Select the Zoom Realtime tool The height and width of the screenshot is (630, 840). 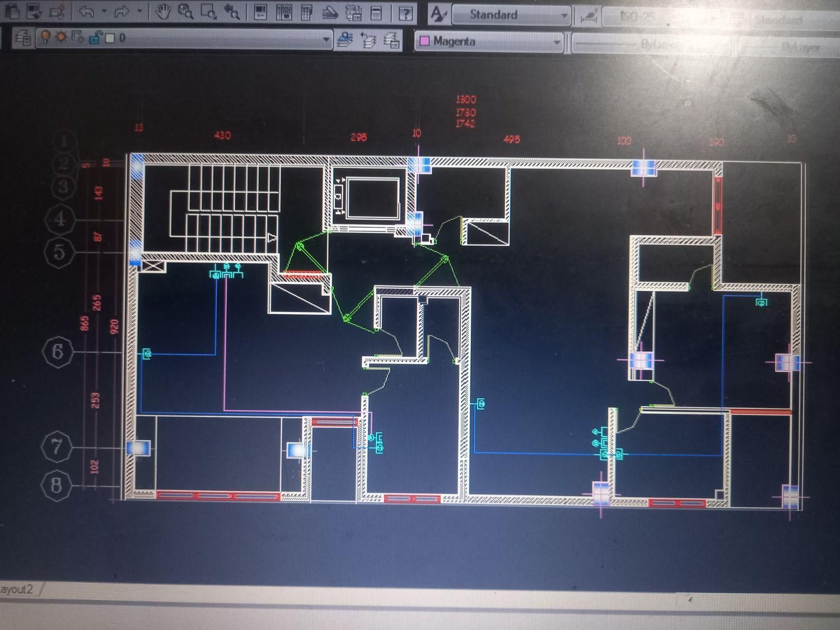click(185, 11)
